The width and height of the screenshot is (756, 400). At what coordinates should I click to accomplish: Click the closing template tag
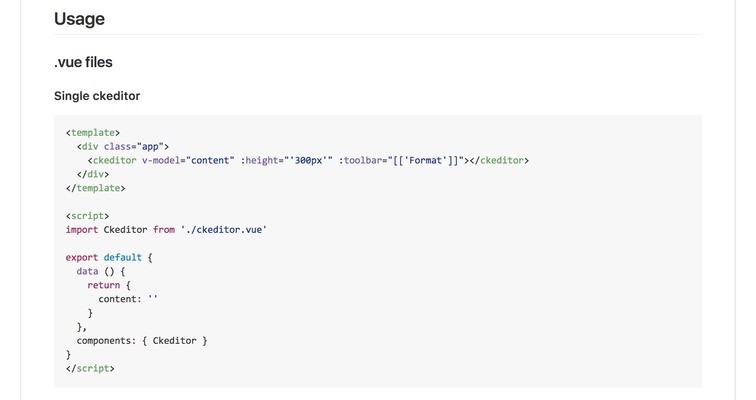95,188
